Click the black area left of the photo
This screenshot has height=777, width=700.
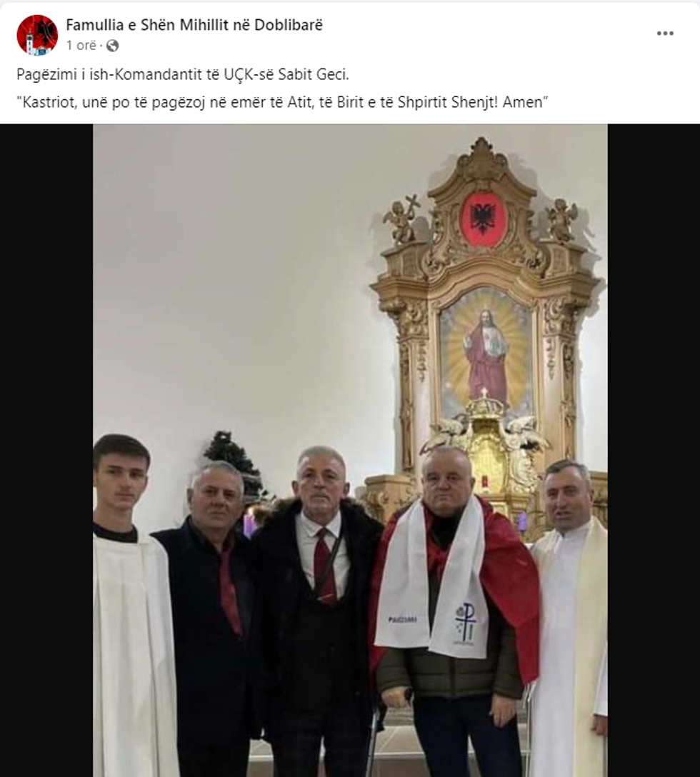pyautogui.click(x=46, y=450)
